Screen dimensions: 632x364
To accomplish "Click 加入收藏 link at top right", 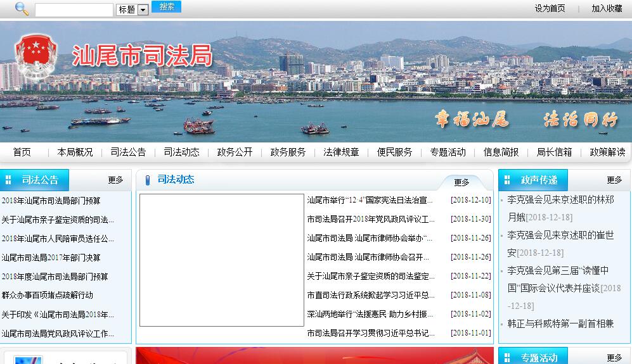I will pyautogui.click(x=607, y=8).
